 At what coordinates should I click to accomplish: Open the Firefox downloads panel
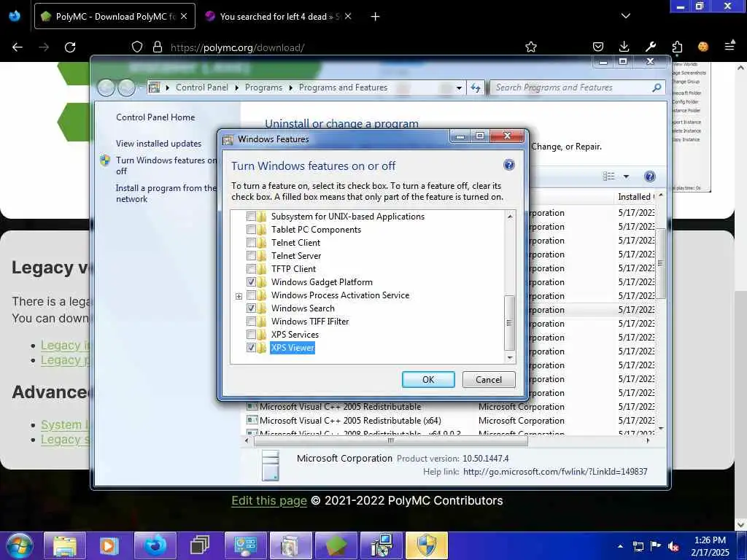624,47
